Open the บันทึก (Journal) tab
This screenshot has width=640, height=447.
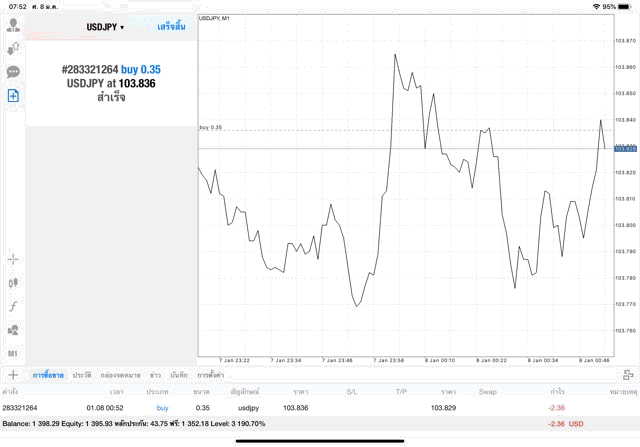tap(179, 374)
